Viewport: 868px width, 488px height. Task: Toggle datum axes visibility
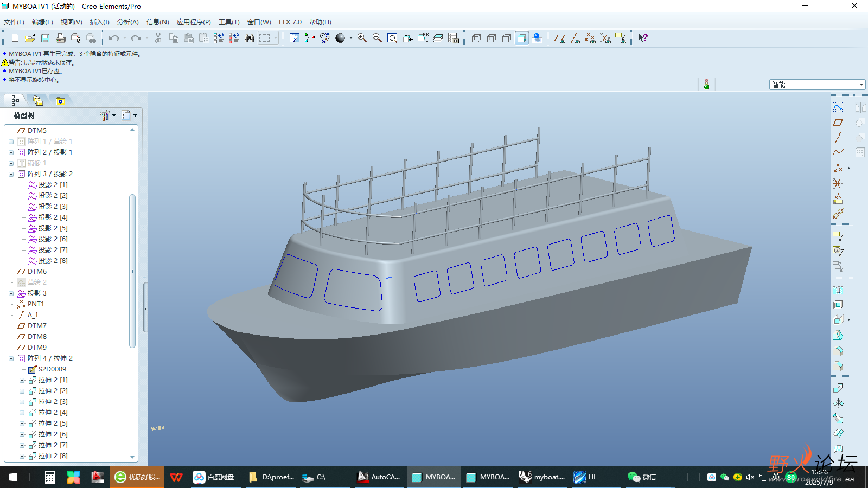tap(575, 38)
